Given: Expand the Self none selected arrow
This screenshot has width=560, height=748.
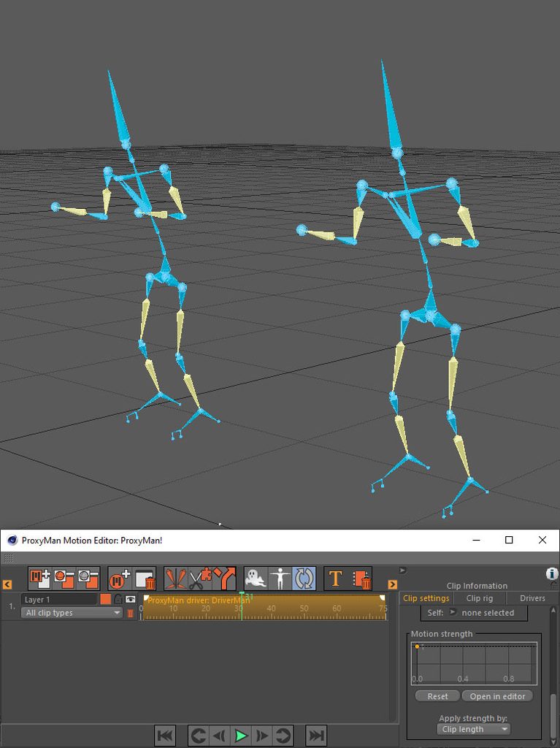Looking at the screenshot, I should coord(453,612).
